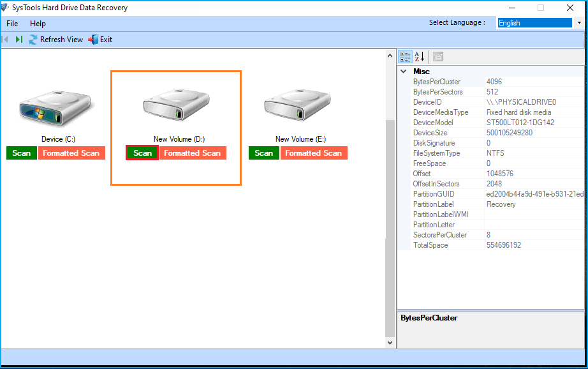Collapse the Misc property category
Screen dimensions: 588x369
click(404, 72)
